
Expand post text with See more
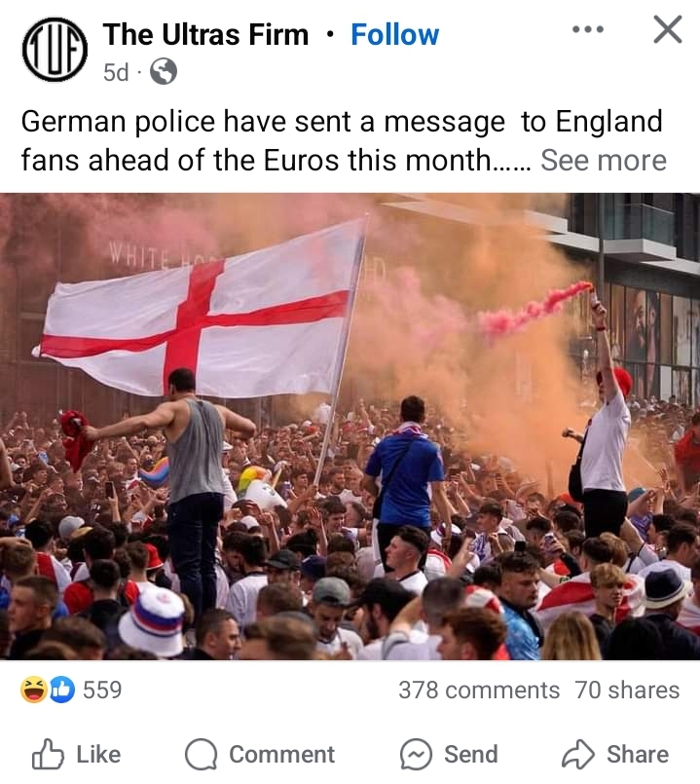[604, 161]
